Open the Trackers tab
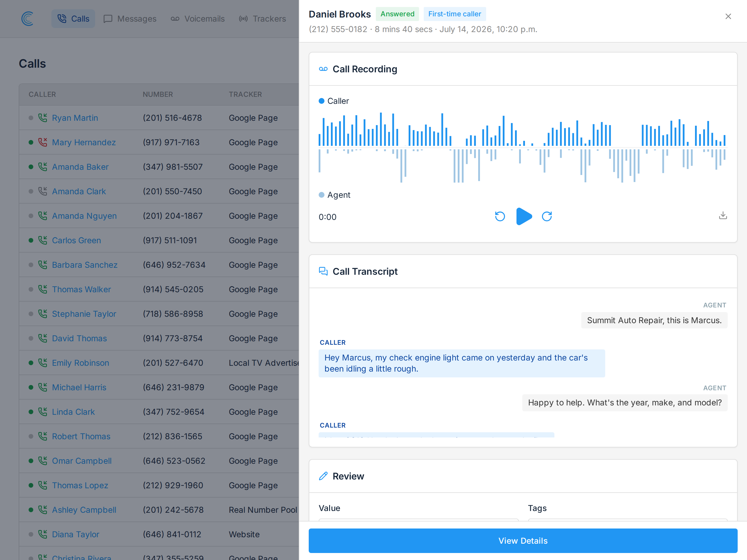This screenshot has height=560, width=747. coord(262,19)
